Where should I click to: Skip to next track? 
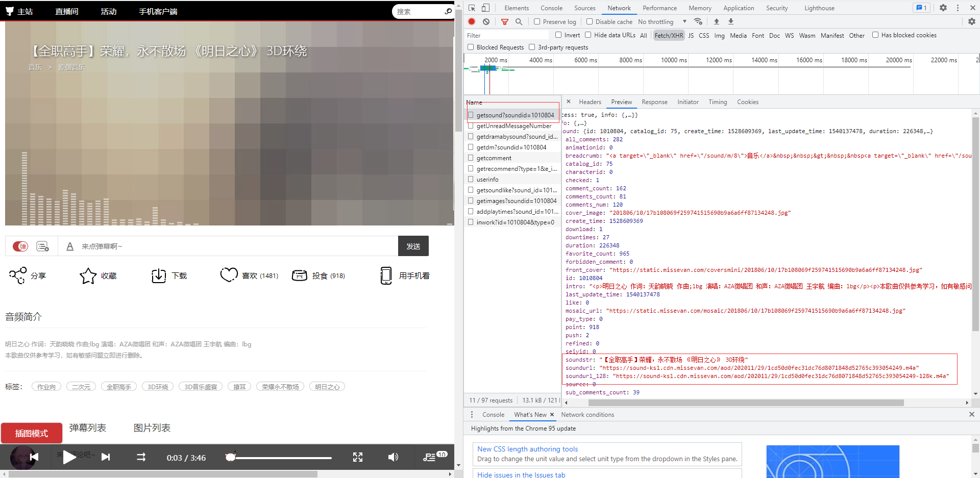[106, 457]
